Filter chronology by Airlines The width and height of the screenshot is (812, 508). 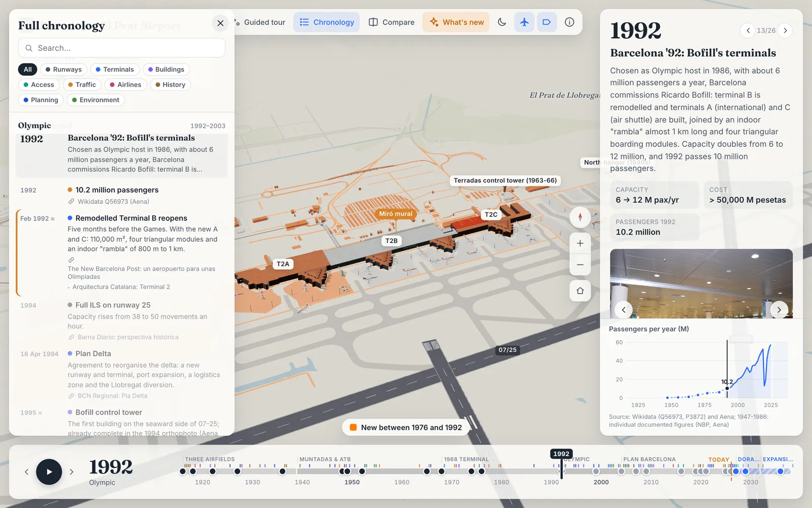tap(126, 85)
